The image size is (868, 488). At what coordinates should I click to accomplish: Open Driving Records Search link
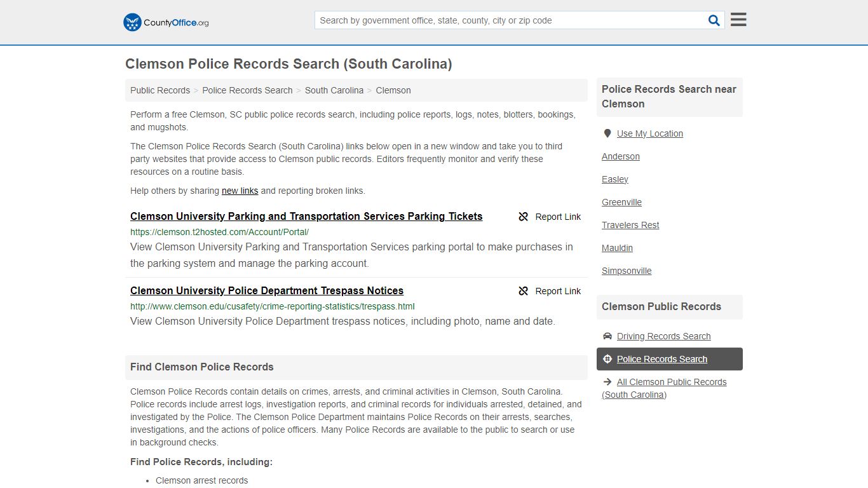point(664,336)
